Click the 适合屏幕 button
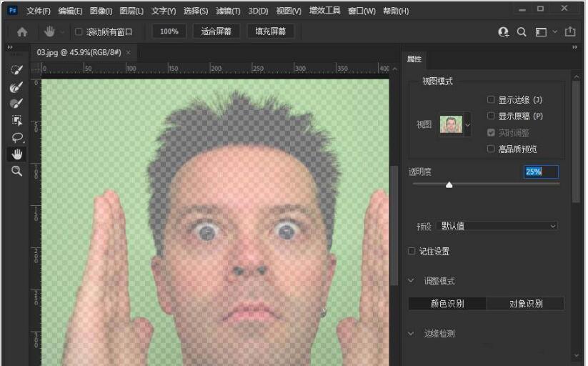Viewport: 588px width, 366px height. (216, 31)
